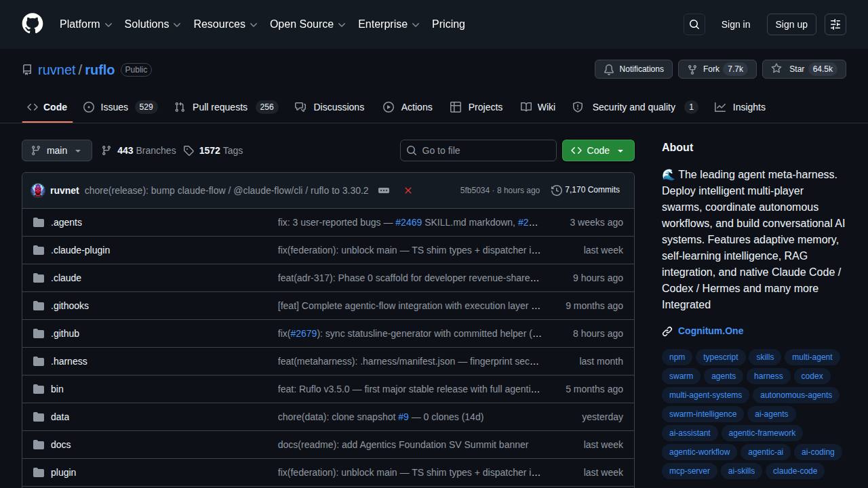
Task: Select the Code tab
Action: (47, 107)
